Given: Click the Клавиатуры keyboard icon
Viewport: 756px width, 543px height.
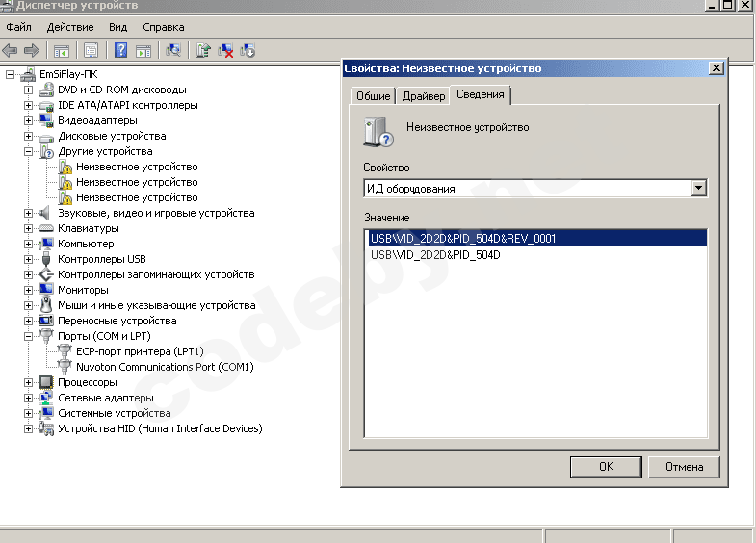Looking at the screenshot, I should click(46, 228).
